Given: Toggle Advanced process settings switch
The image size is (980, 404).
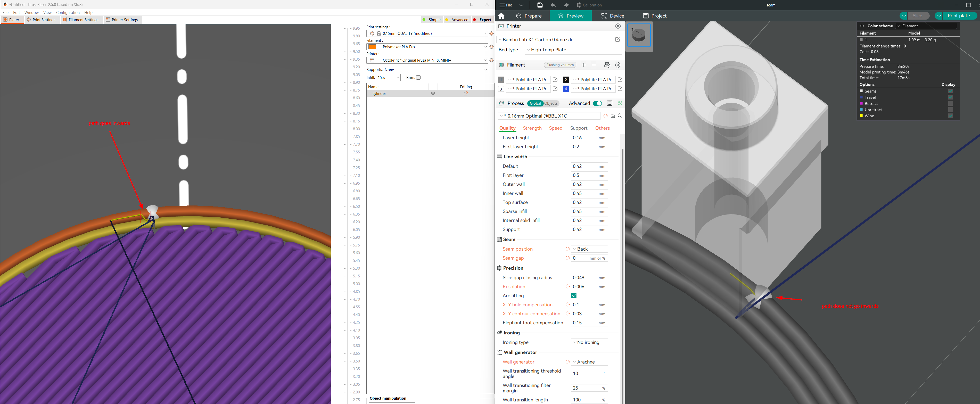Looking at the screenshot, I should pyautogui.click(x=597, y=103).
